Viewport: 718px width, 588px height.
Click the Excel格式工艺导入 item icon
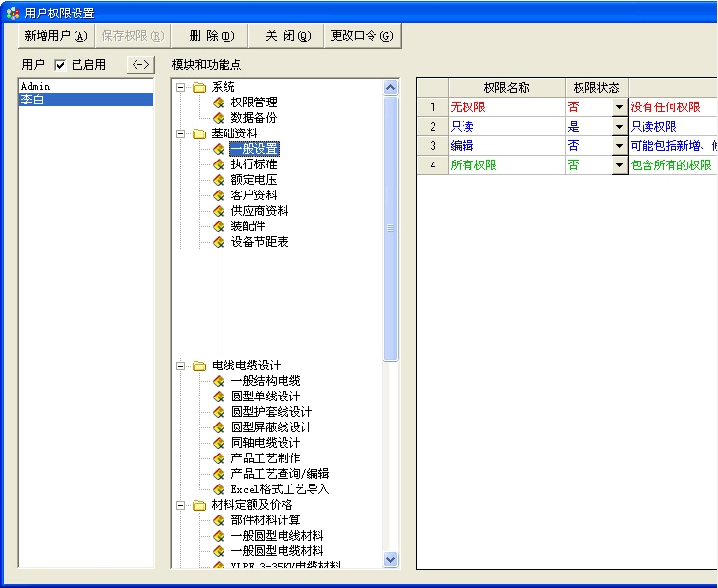pos(219,489)
